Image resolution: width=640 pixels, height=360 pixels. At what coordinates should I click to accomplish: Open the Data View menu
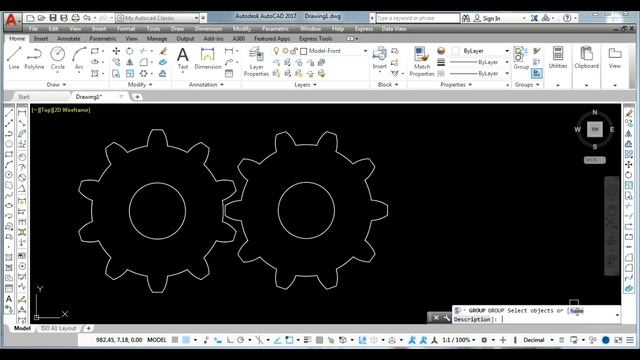tap(394, 29)
